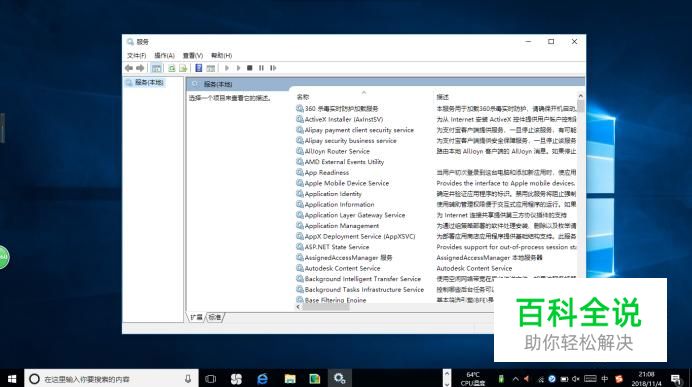The width and height of the screenshot is (692, 387).
Task: Click the microphone icon in search box
Action: (x=188, y=379)
